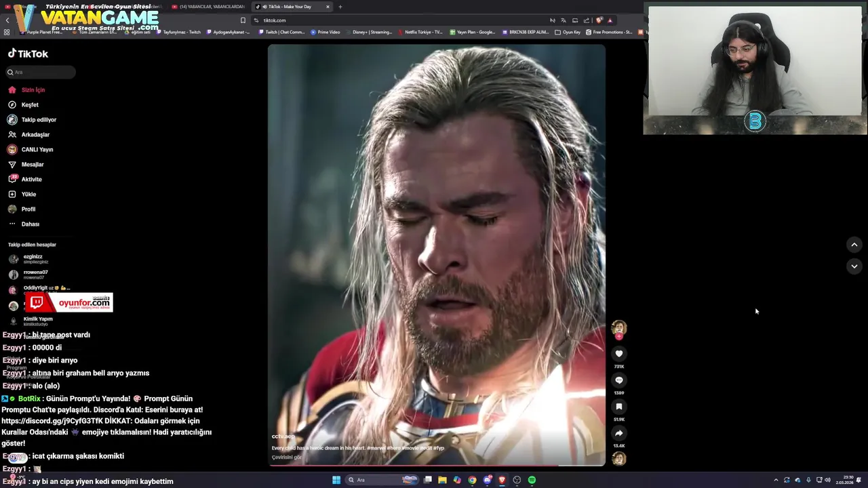Open the Yayın Planı Google bookmark

473,32
